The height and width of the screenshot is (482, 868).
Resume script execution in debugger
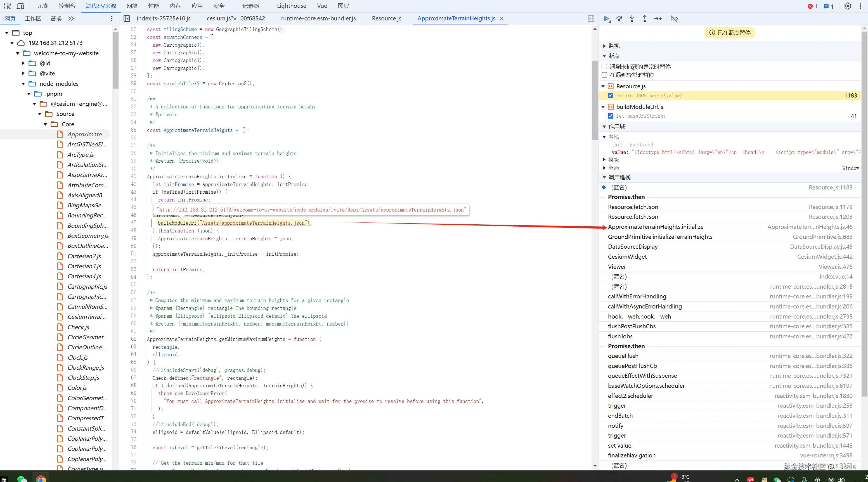coord(607,18)
